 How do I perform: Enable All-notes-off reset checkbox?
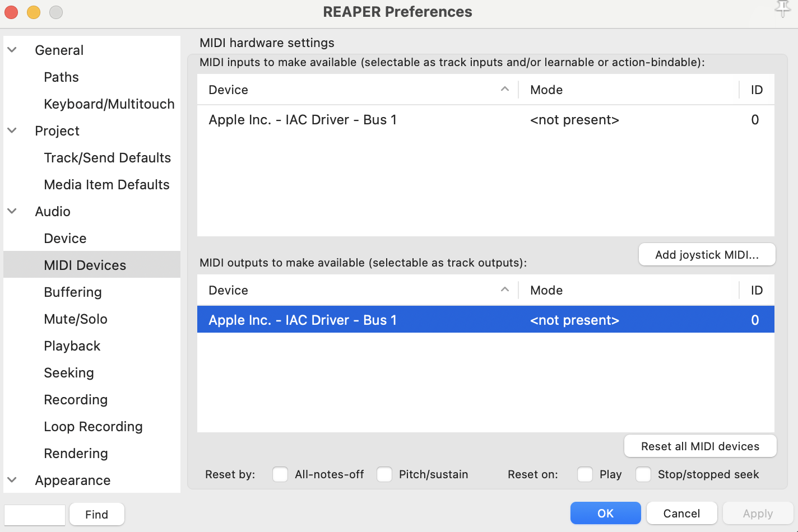(280, 474)
